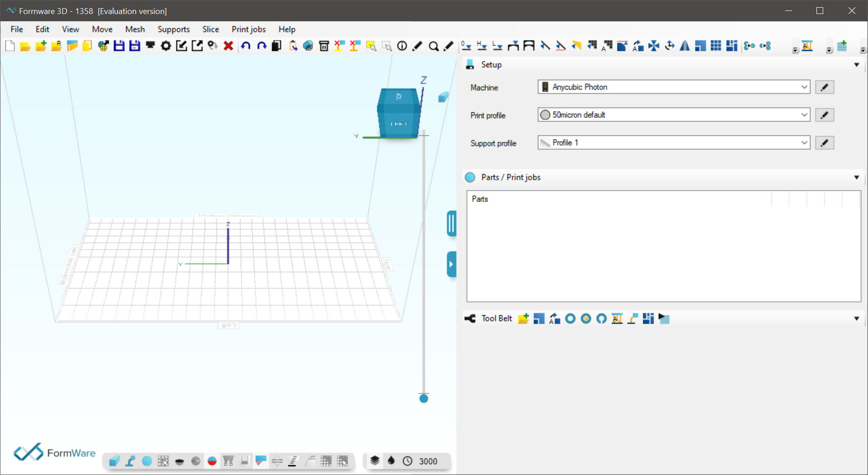Open the Machine dropdown showing Anycubic Photon
Image resolution: width=868 pixels, height=475 pixels.
674,87
